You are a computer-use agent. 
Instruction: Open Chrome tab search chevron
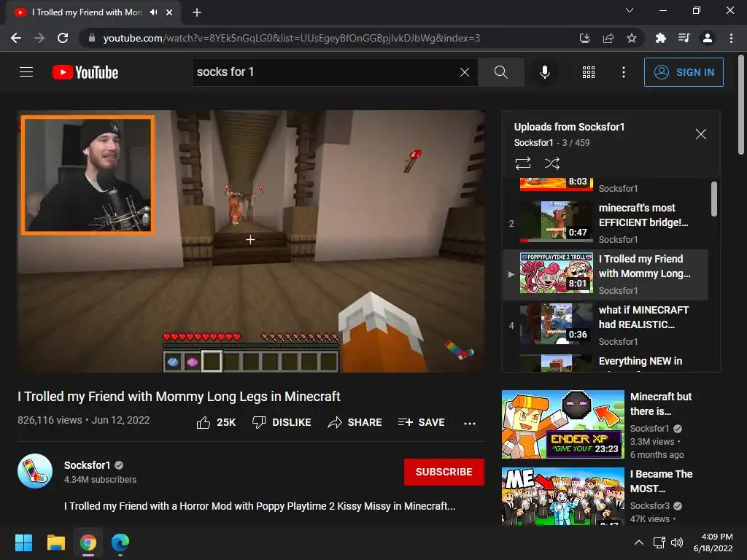[630, 10]
